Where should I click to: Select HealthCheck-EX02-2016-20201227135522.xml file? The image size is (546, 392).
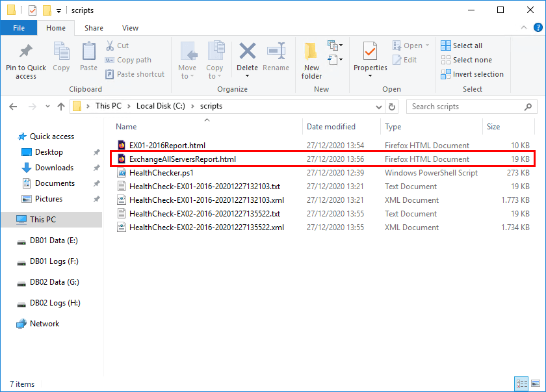click(x=323, y=228)
